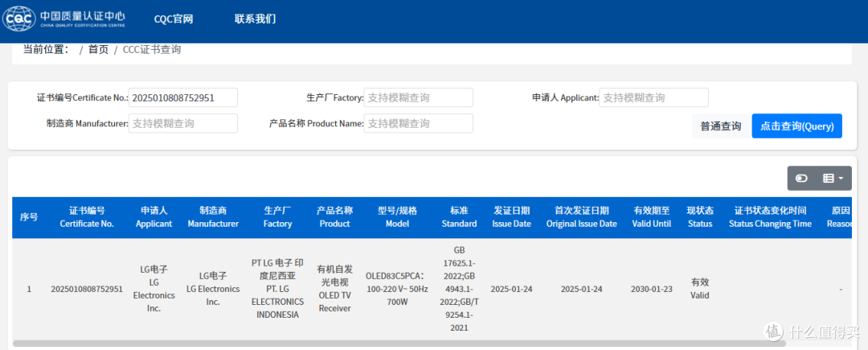Focus the 申请人 Applicant input field
The image size is (868, 350).
(x=653, y=97)
